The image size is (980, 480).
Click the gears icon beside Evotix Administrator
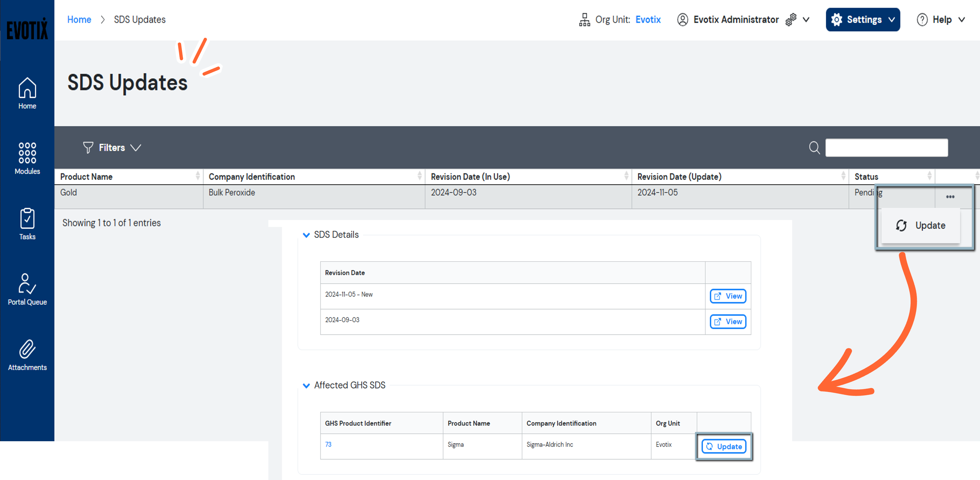pos(791,20)
